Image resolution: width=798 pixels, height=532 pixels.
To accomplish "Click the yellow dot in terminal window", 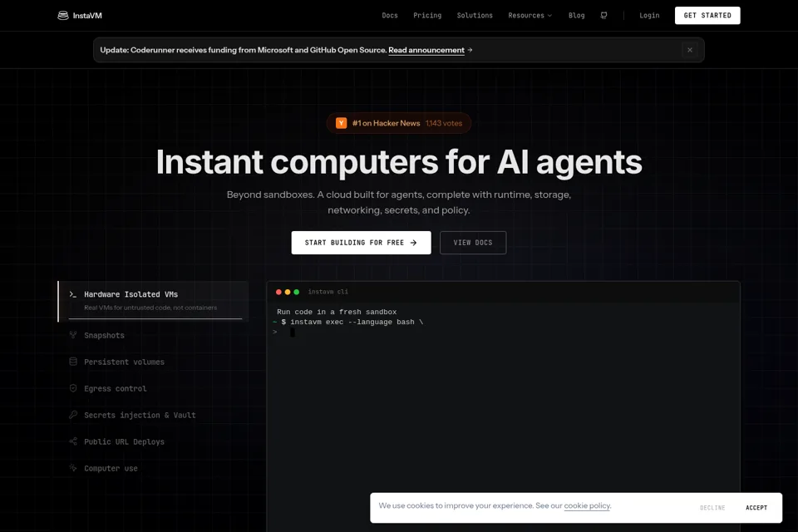I will pos(288,293).
